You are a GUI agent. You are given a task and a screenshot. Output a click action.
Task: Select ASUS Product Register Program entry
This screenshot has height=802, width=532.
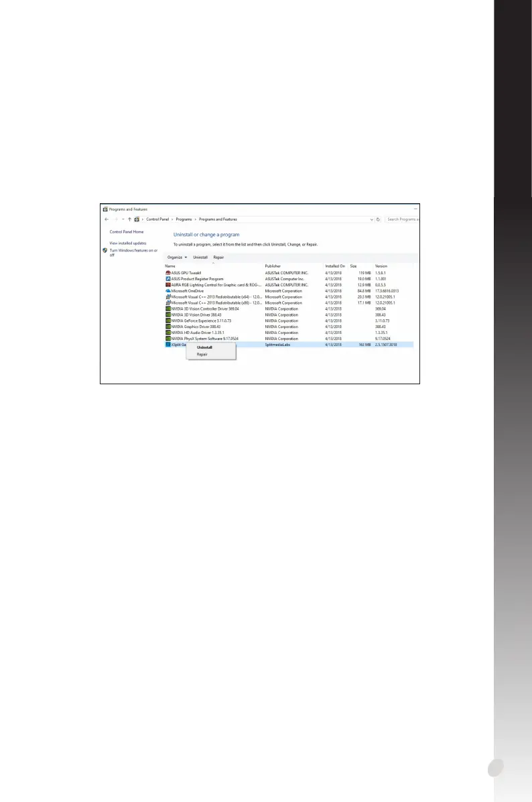[x=197, y=279]
